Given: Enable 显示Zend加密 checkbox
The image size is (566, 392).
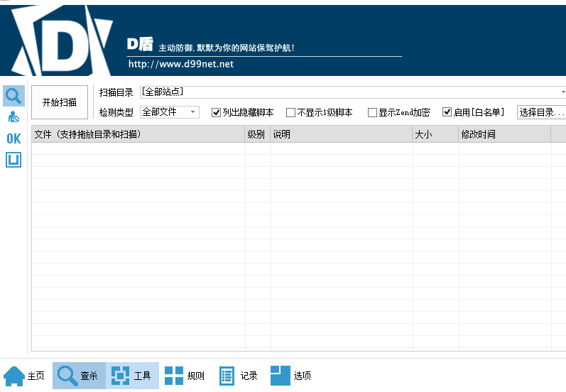Looking at the screenshot, I should click(x=372, y=112).
